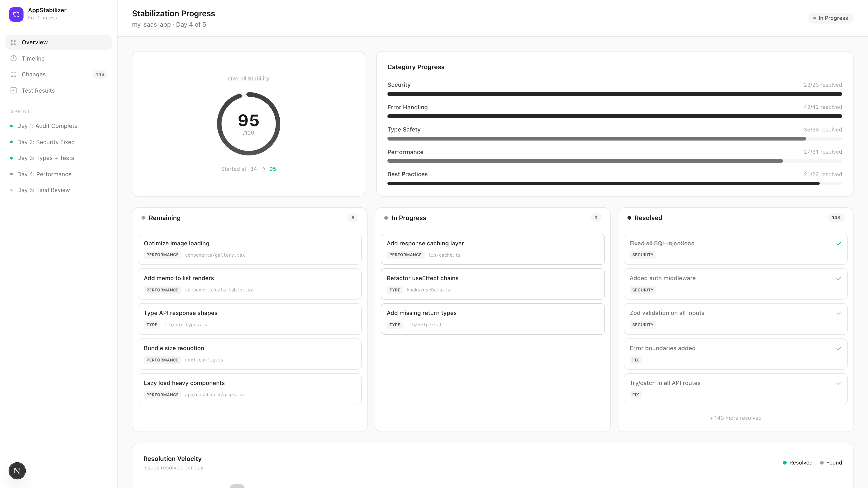This screenshot has height=488, width=868.
Task: Open Timeline via the clock icon
Action: (14, 58)
